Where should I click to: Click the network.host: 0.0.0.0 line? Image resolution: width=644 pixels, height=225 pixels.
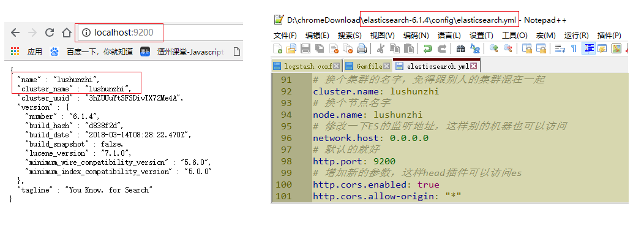coord(370,138)
